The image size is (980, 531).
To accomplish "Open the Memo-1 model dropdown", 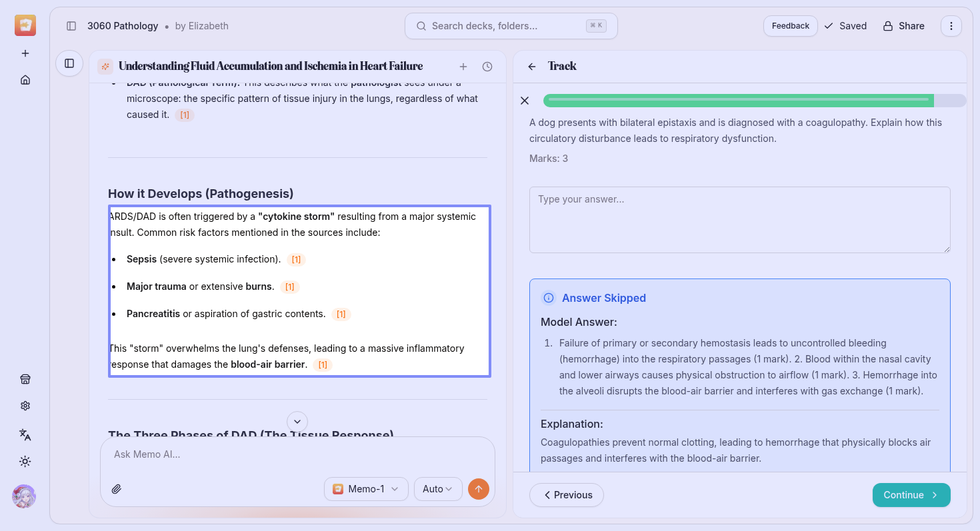I will point(366,489).
